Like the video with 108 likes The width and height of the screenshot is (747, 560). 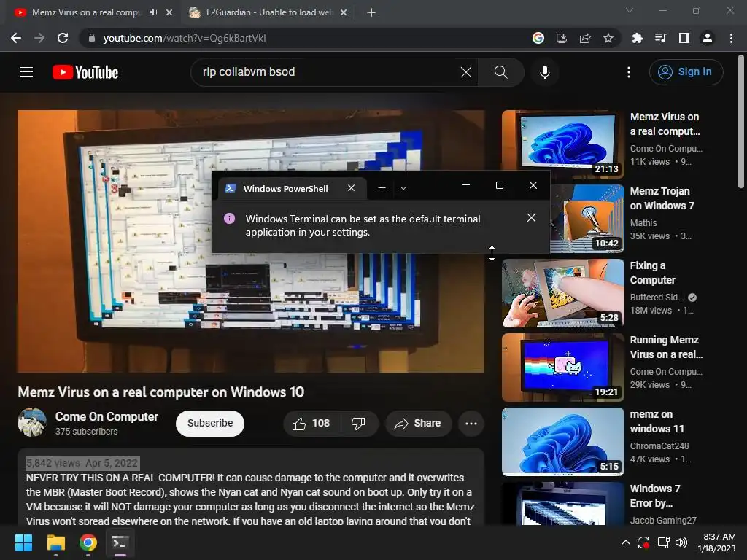(x=311, y=424)
